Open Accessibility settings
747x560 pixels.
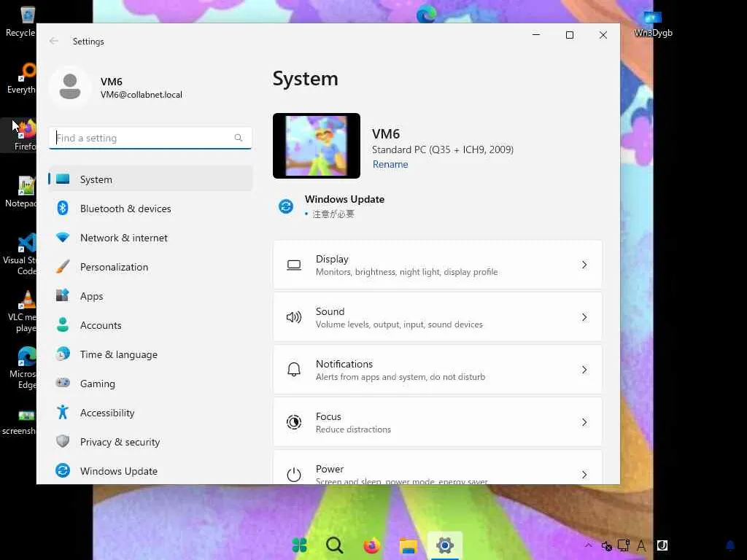pos(150,413)
